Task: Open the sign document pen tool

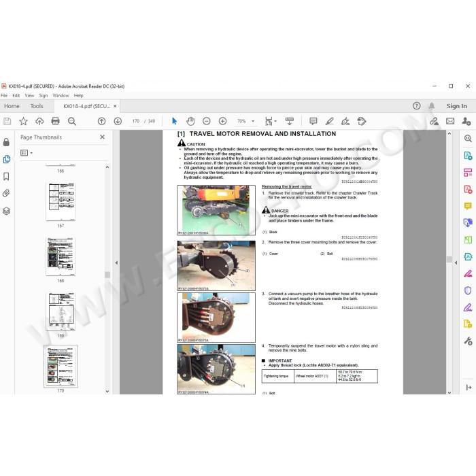Action: 345,122
